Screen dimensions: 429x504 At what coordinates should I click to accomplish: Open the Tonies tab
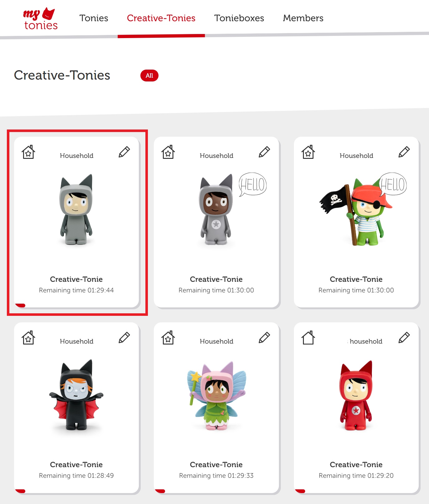pyautogui.click(x=94, y=18)
